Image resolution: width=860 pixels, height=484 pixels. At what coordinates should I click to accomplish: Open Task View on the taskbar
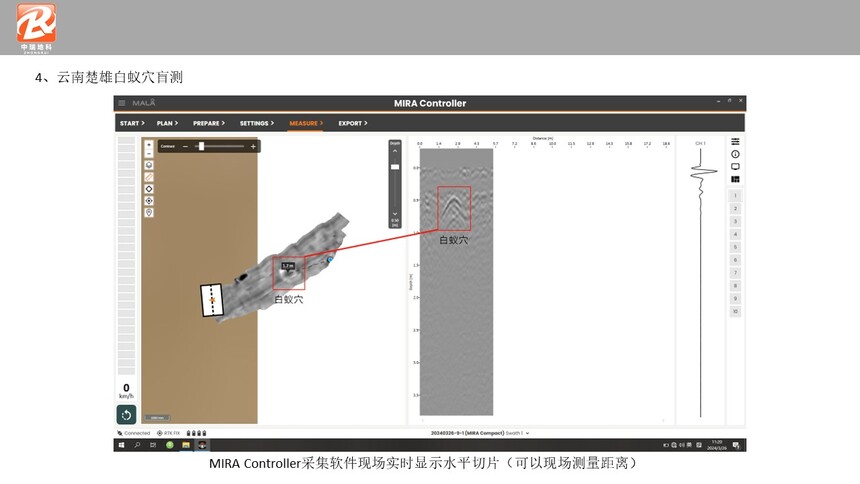153,445
